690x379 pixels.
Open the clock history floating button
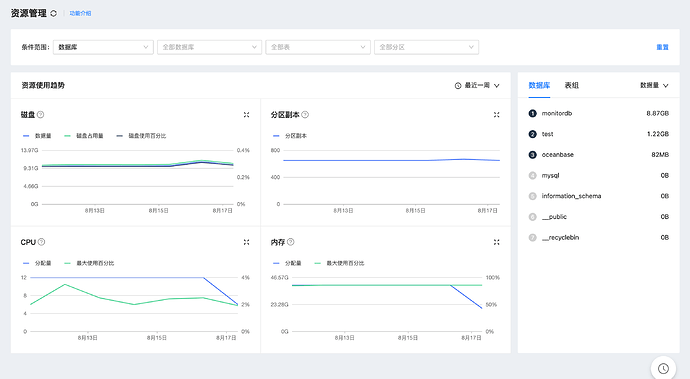click(663, 368)
